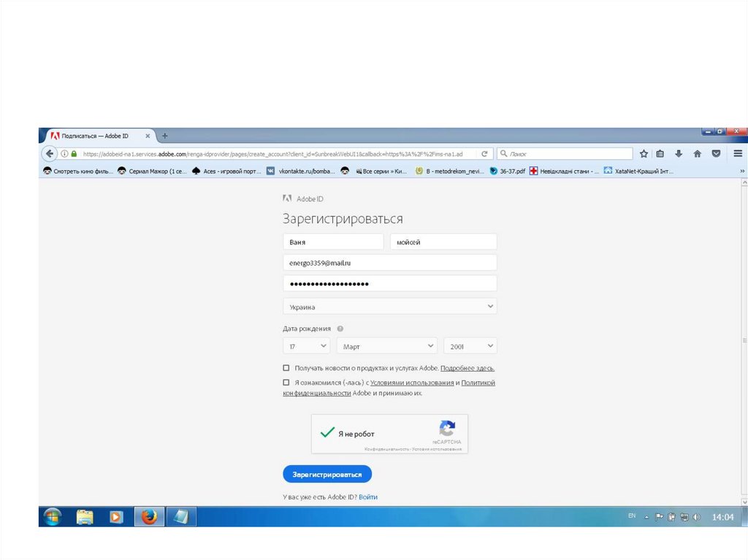Tick the terms of use agreement checkbox
Screen dimensions: 748x560
[286, 382]
